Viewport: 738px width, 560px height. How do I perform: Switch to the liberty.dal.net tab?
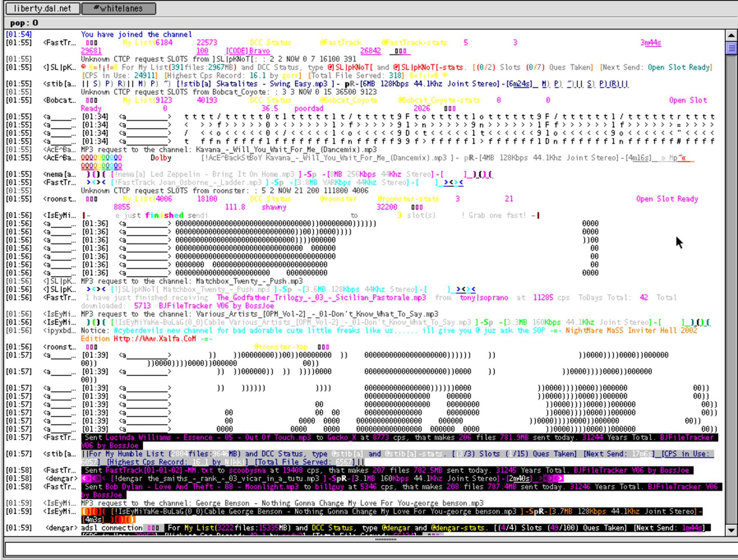42,8
